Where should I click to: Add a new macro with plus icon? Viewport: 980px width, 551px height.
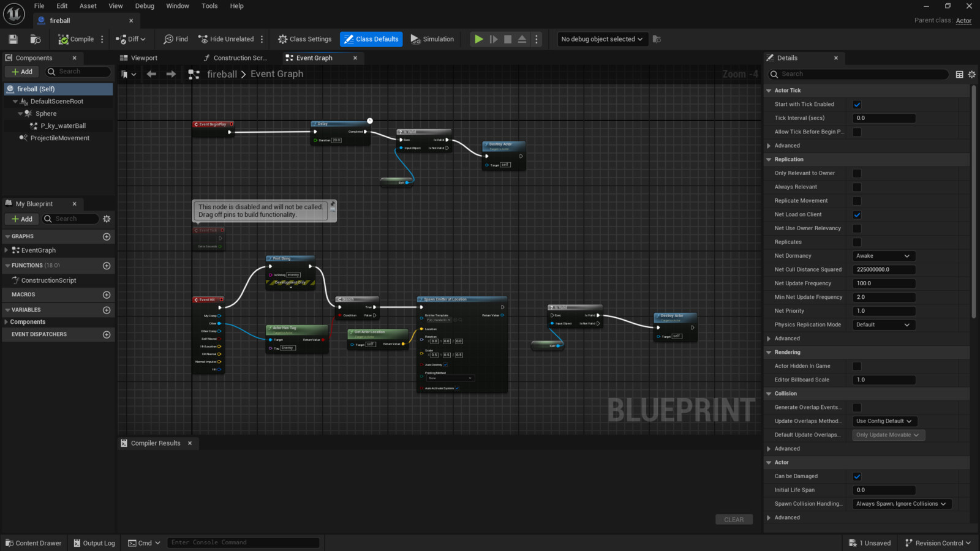click(x=107, y=294)
